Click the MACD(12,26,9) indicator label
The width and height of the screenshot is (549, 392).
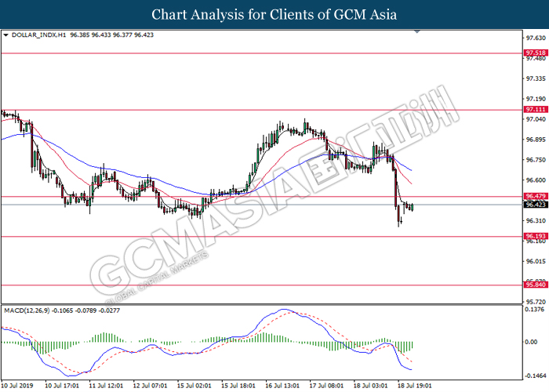27,310
